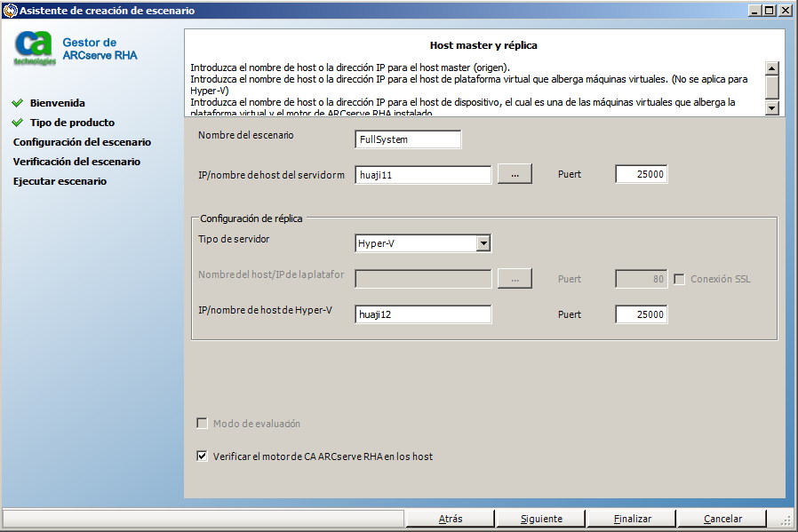Maximize the wizard window
This screenshot has height=532, width=798.
pos(770,10)
